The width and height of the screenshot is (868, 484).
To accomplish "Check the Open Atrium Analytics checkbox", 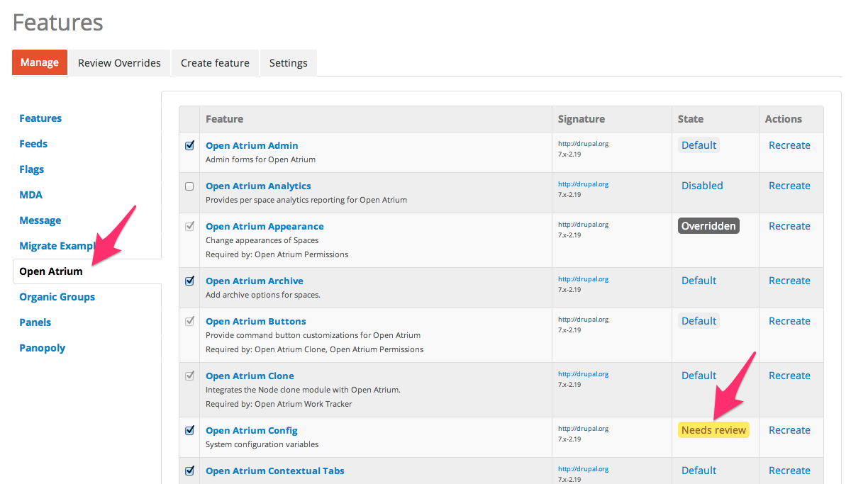I will pos(189,186).
